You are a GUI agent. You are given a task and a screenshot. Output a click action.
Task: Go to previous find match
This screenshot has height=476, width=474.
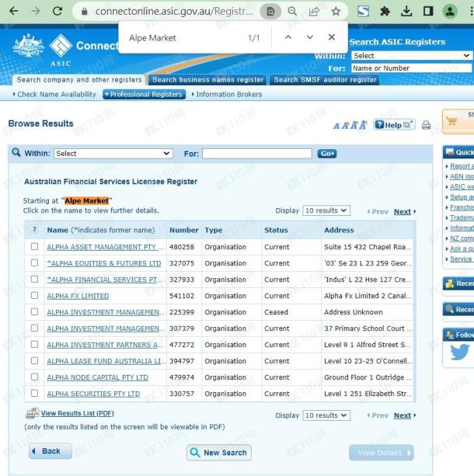[x=288, y=37]
